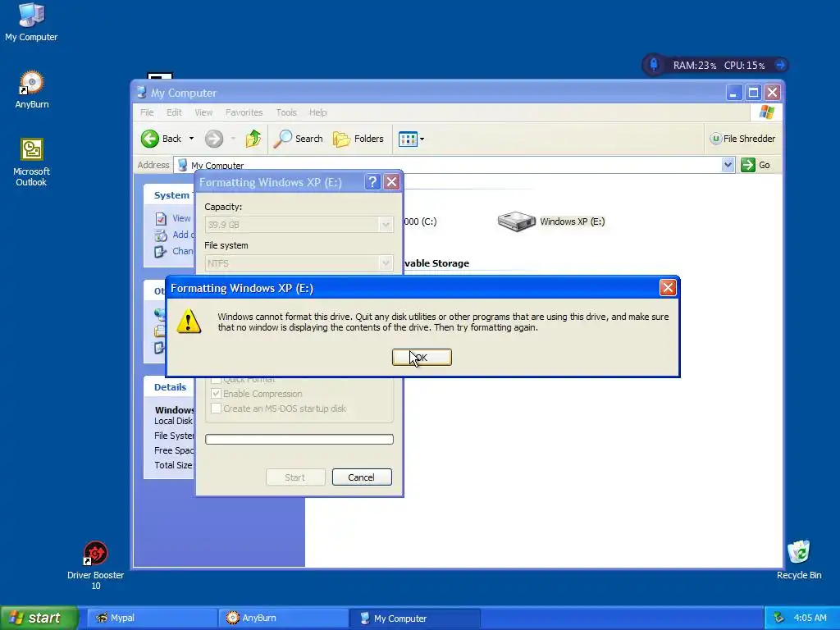
Task: Click the View system information icon
Action: coord(161,218)
